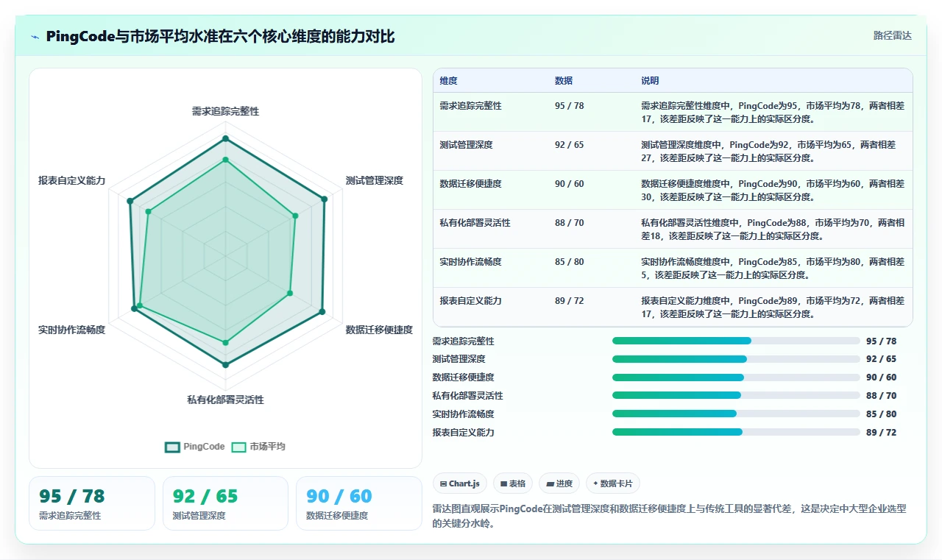
Task: Open the 92 / 65 测试管理深度 stat card
Action: point(225,503)
